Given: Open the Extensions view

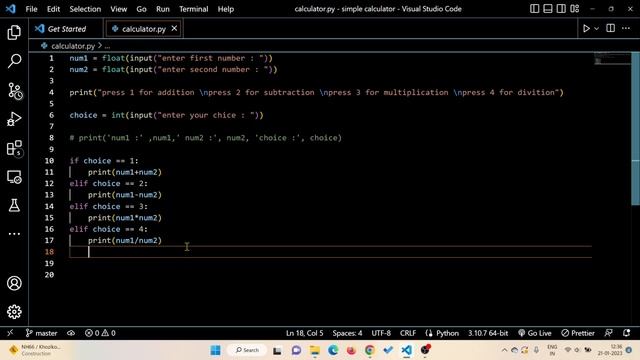Looking at the screenshot, I should [x=14, y=148].
